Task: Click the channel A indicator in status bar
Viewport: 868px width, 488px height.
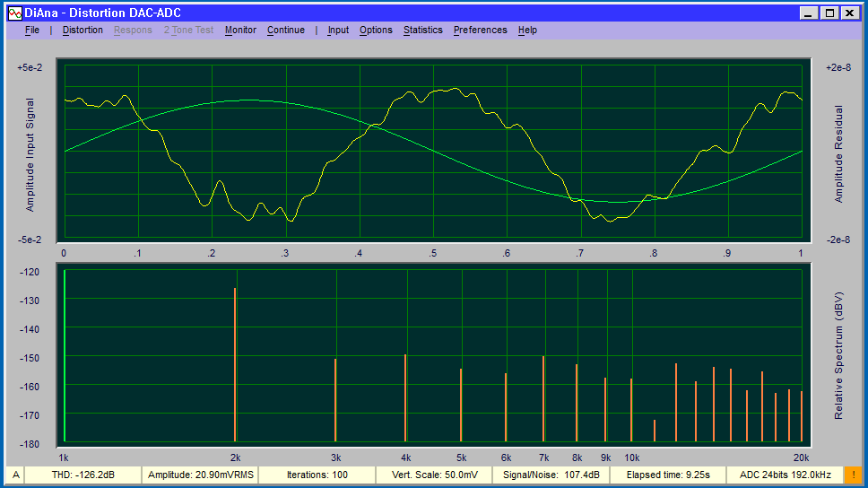Action: pyautogui.click(x=15, y=475)
